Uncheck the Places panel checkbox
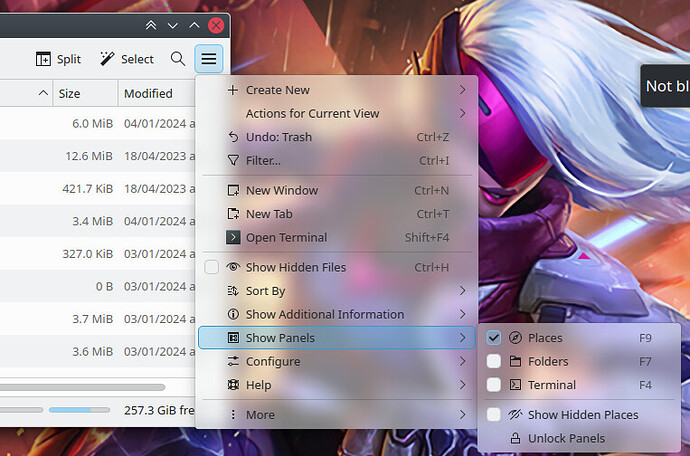The image size is (690, 456). pyautogui.click(x=494, y=338)
